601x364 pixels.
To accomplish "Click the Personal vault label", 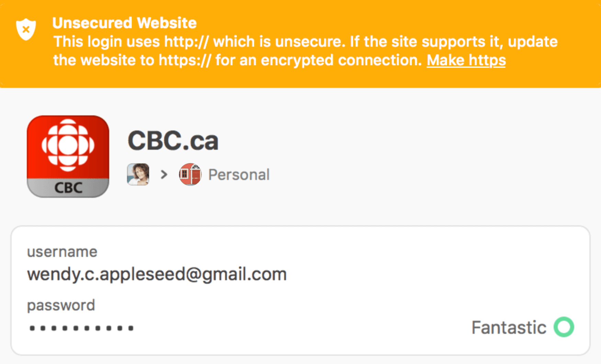I will coord(239,175).
